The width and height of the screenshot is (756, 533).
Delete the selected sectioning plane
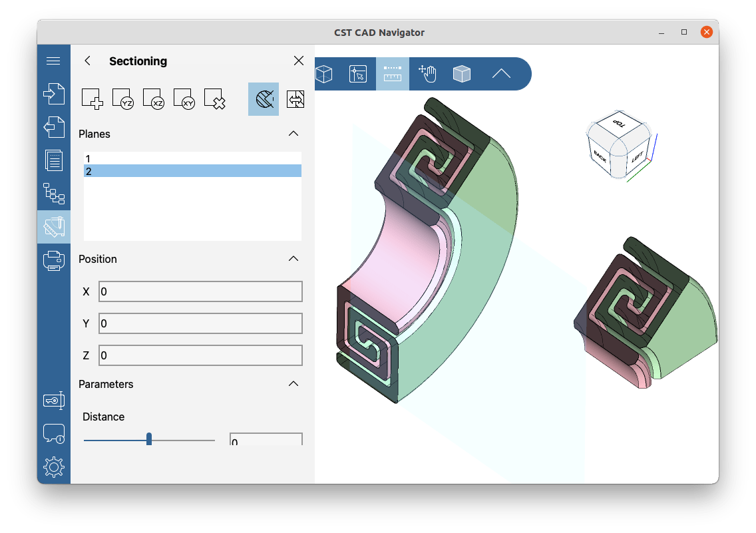point(214,98)
